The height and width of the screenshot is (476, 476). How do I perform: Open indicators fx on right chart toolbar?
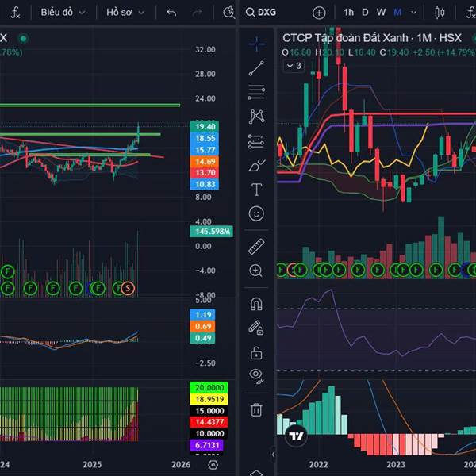pos(470,13)
